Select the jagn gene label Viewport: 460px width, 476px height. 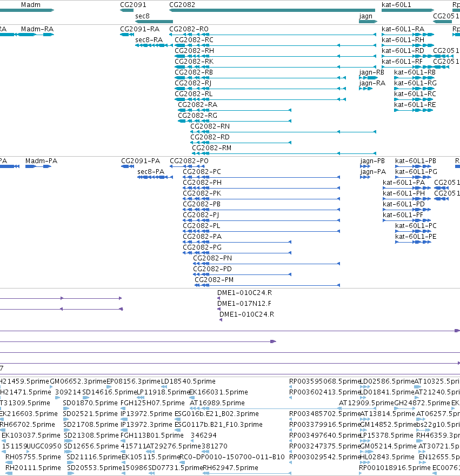(x=365, y=16)
